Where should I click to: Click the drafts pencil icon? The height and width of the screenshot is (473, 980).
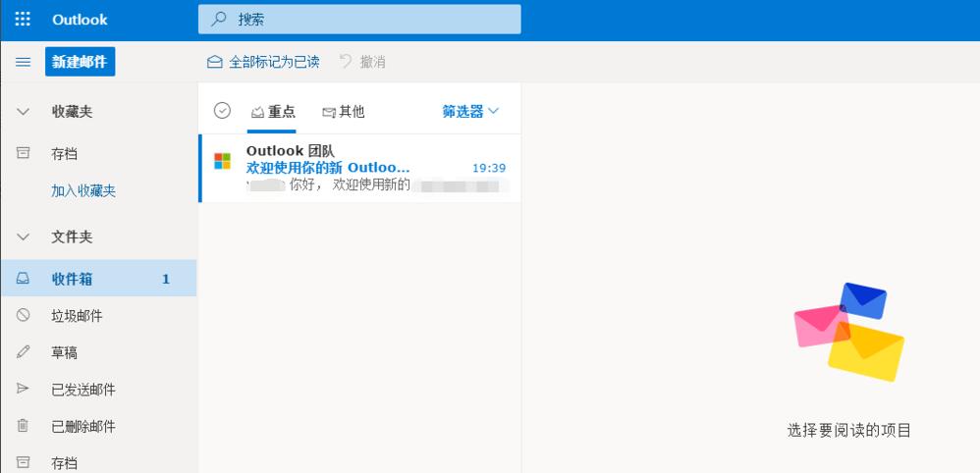click(x=24, y=351)
